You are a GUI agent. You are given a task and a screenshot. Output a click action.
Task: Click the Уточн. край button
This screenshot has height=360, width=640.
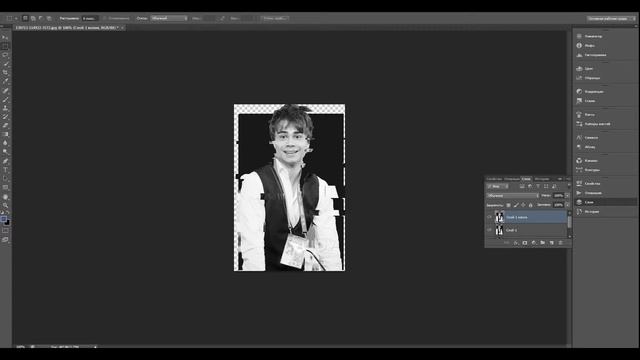click(274, 18)
